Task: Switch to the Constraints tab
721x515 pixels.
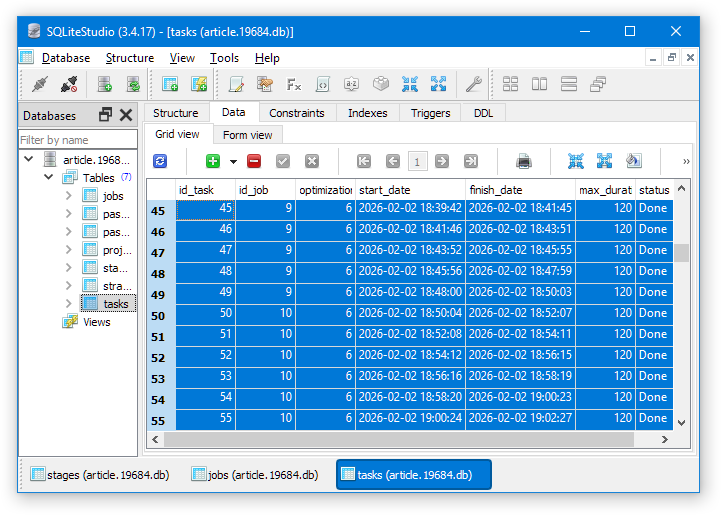Action: [x=296, y=113]
